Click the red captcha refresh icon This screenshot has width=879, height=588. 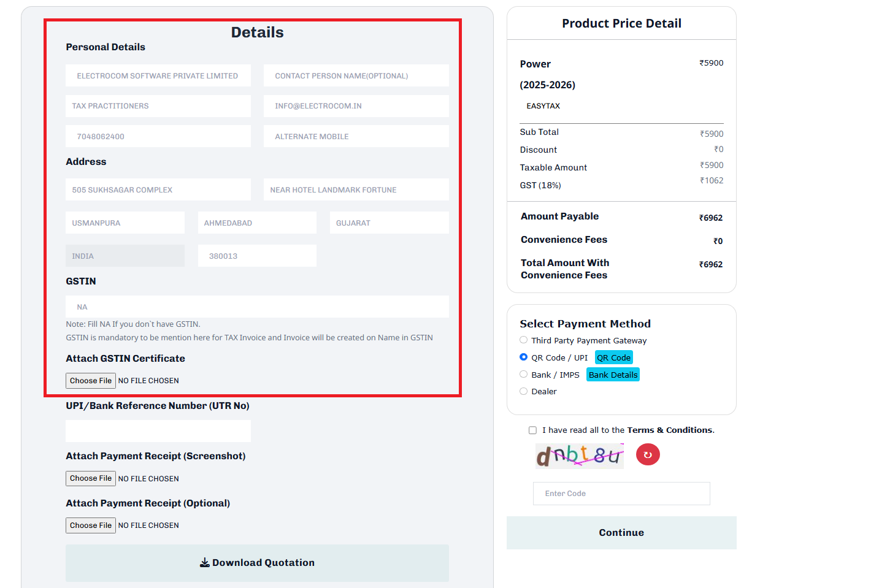(x=648, y=455)
